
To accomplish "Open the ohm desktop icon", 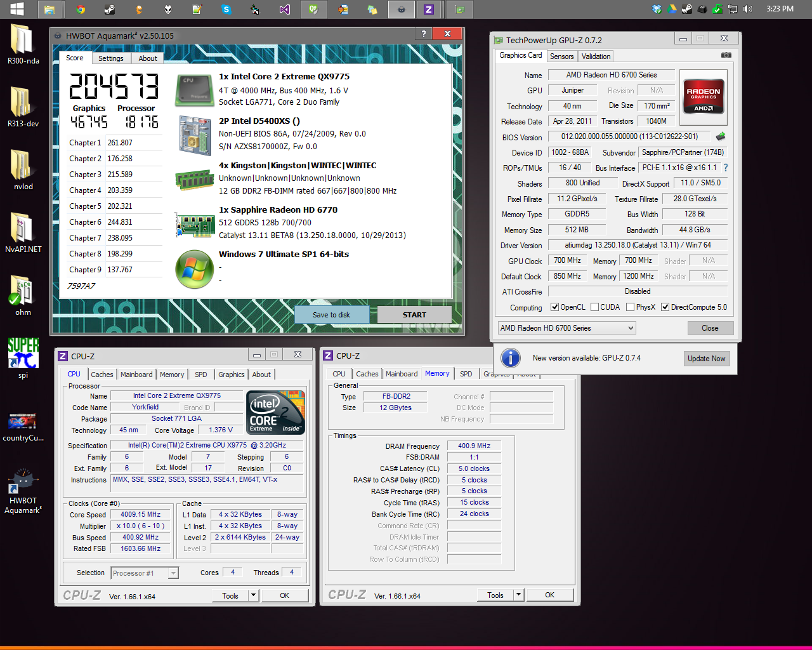I will (x=23, y=296).
